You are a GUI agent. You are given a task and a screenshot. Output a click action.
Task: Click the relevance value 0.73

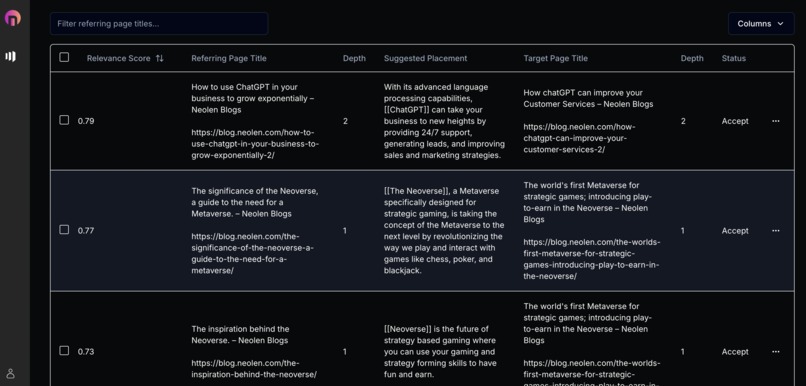pyautogui.click(x=86, y=352)
